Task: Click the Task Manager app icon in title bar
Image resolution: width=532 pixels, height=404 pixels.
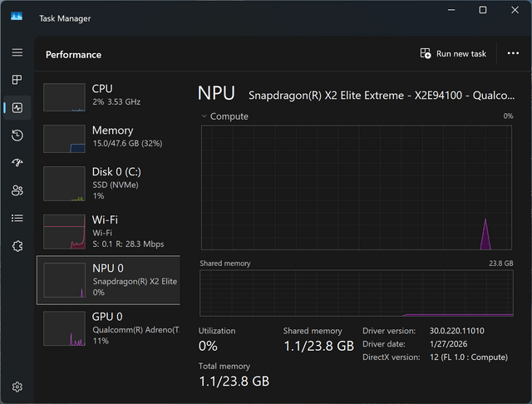Action: (x=17, y=17)
